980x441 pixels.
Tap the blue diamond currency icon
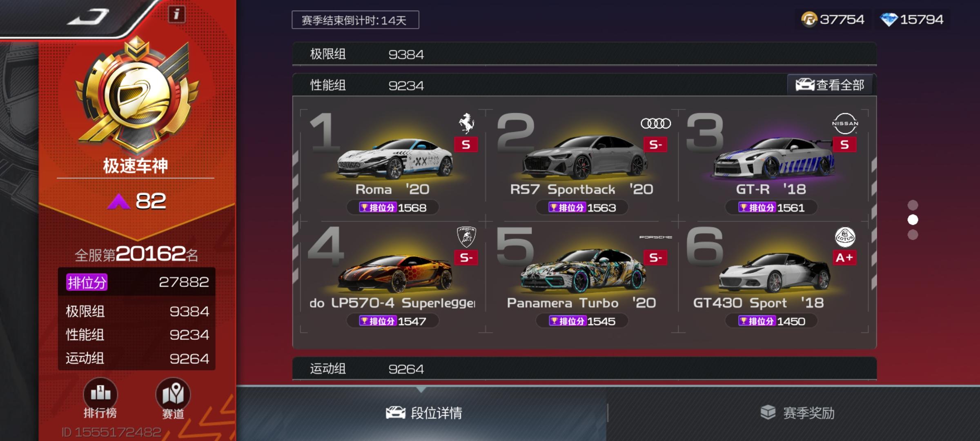[889, 20]
